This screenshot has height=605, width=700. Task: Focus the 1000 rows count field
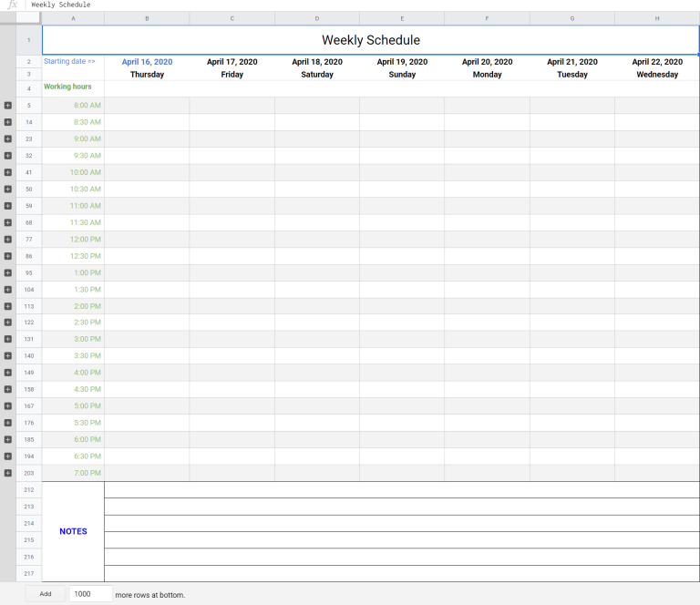tap(90, 594)
